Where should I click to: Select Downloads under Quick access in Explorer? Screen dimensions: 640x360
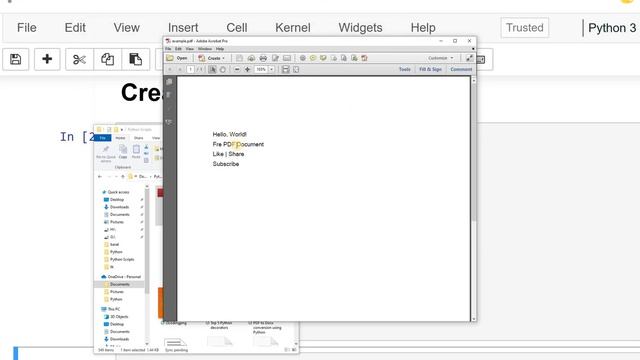119,207
